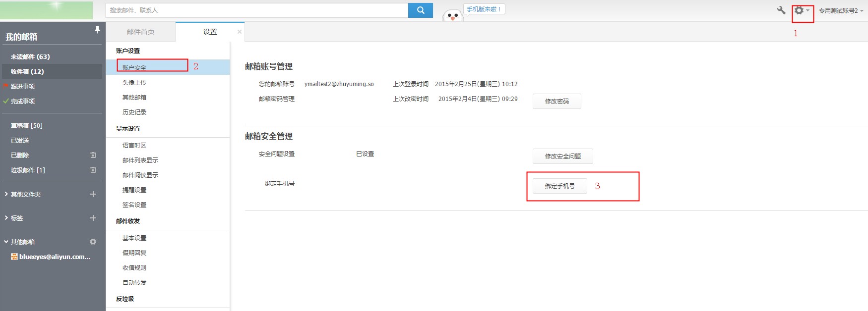Empty the 已删除 folder via trash icon

coord(93,155)
